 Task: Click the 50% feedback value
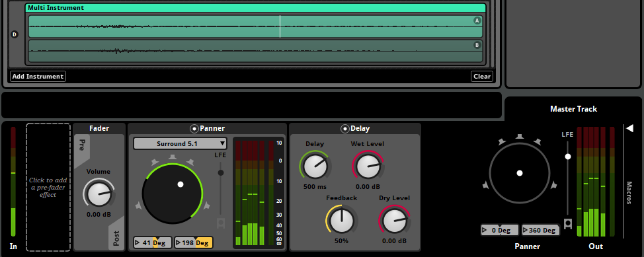(x=341, y=240)
